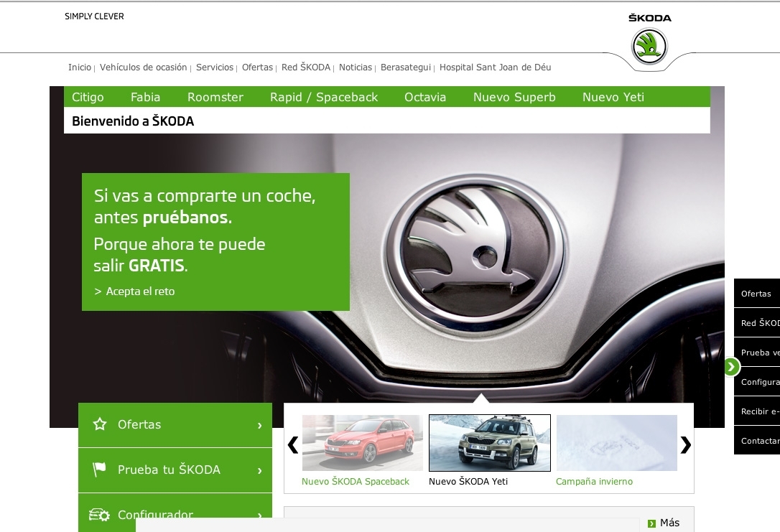
Task: Click Prueba in the black side panel
Action: (756, 352)
